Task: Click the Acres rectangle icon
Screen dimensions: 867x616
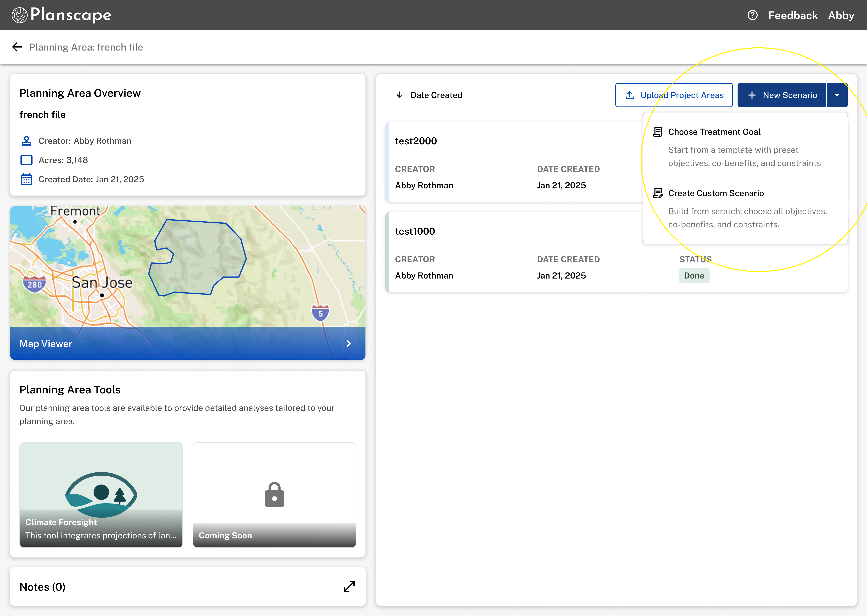Action: (x=26, y=160)
